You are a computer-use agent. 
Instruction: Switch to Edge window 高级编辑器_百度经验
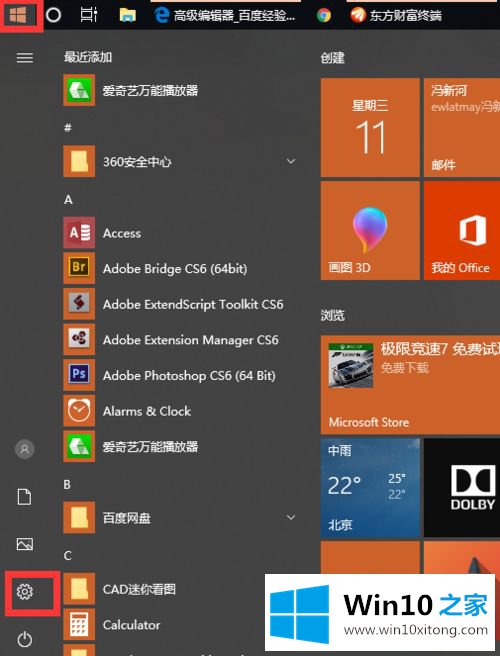(x=225, y=16)
